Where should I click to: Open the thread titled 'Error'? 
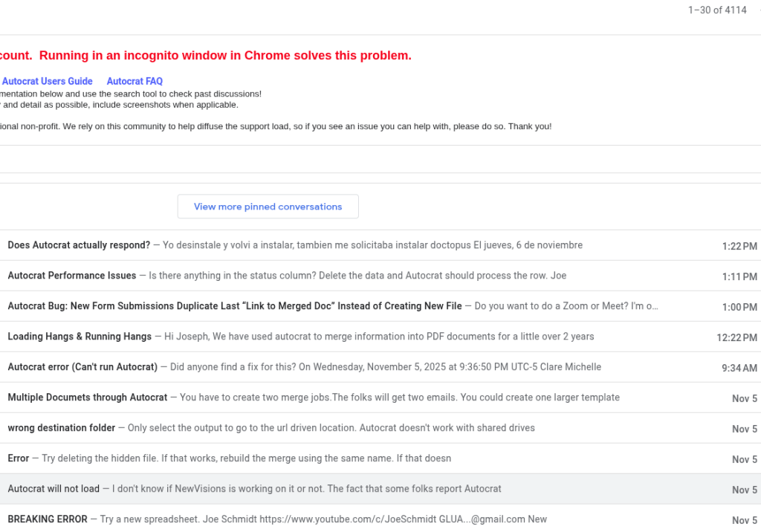[19, 458]
